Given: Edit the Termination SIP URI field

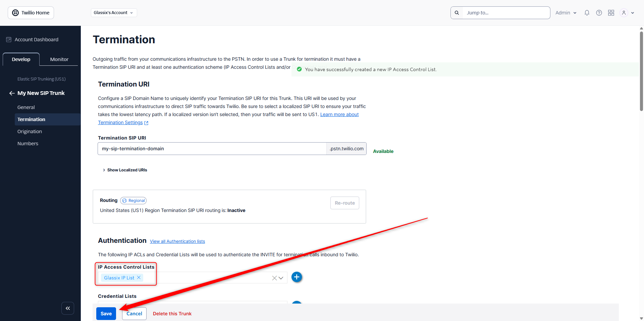Looking at the screenshot, I should (x=212, y=149).
